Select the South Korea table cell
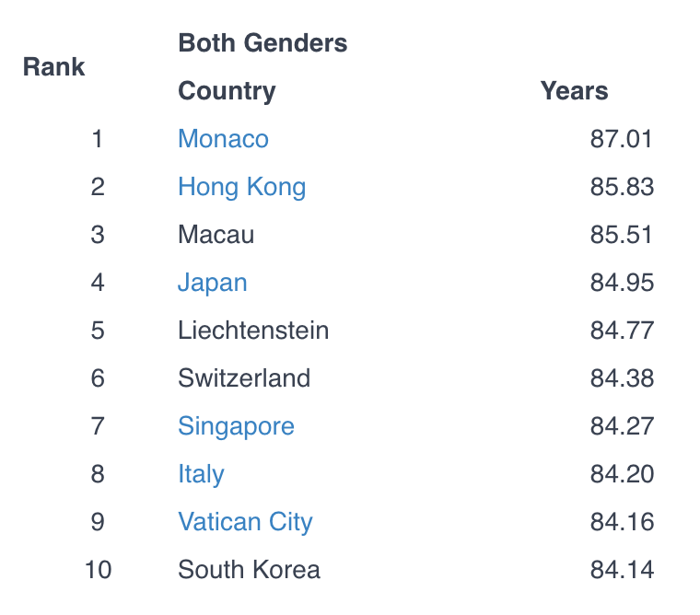Viewport: 700px width, 615px height. [249, 570]
